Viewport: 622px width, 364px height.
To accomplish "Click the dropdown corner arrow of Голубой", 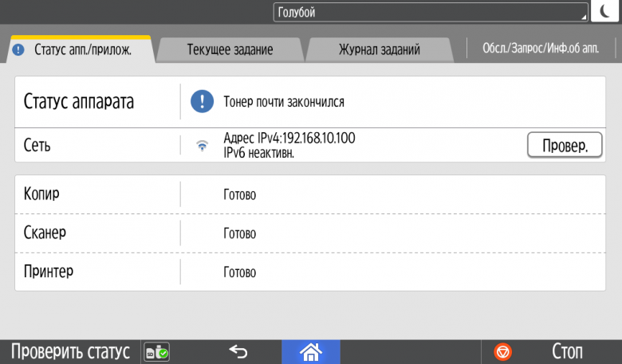I will (584, 17).
